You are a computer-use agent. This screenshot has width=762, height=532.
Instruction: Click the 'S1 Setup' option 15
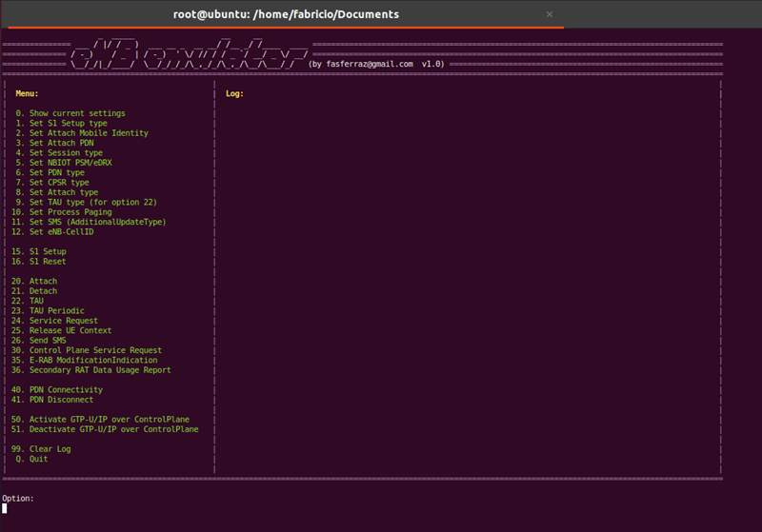[39, 251]
